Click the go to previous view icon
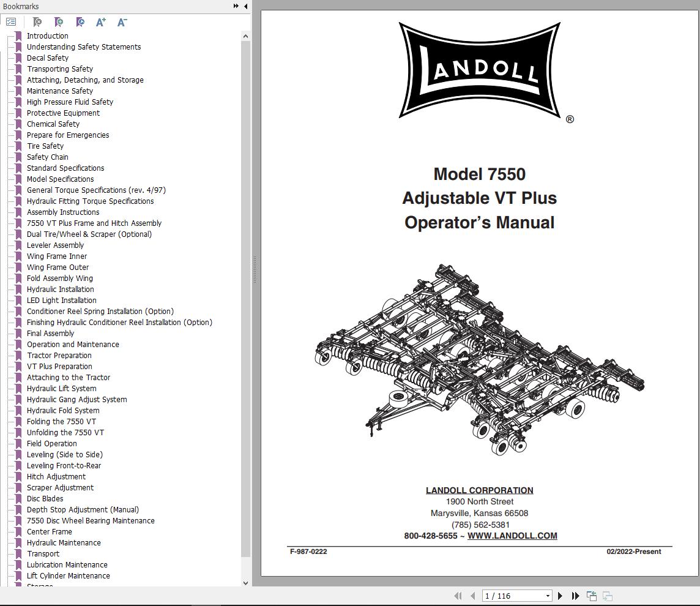Screen dimensions: 700x606 click(591, 595)
